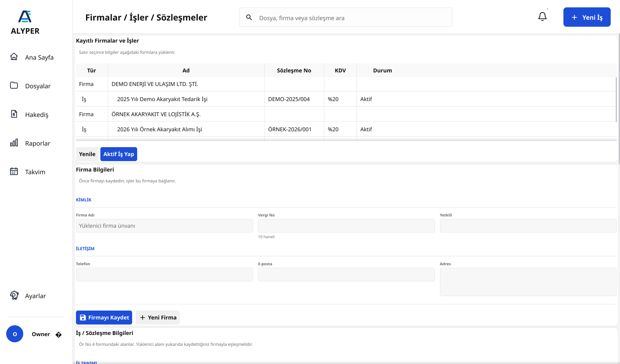Open Hakediş menu label
The image size is (620, 364).
coord(37,115)
